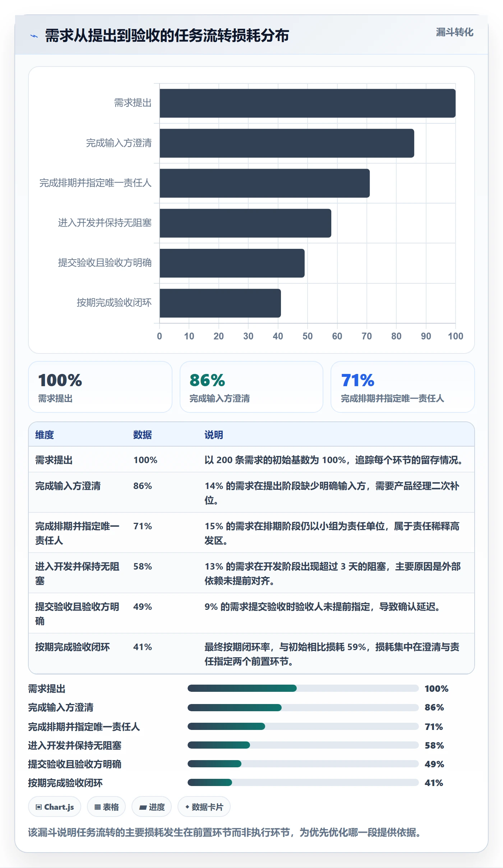
Task: Click the 提交验收且验收方明确 49% progress bar
Action: [x=303, y=764]
